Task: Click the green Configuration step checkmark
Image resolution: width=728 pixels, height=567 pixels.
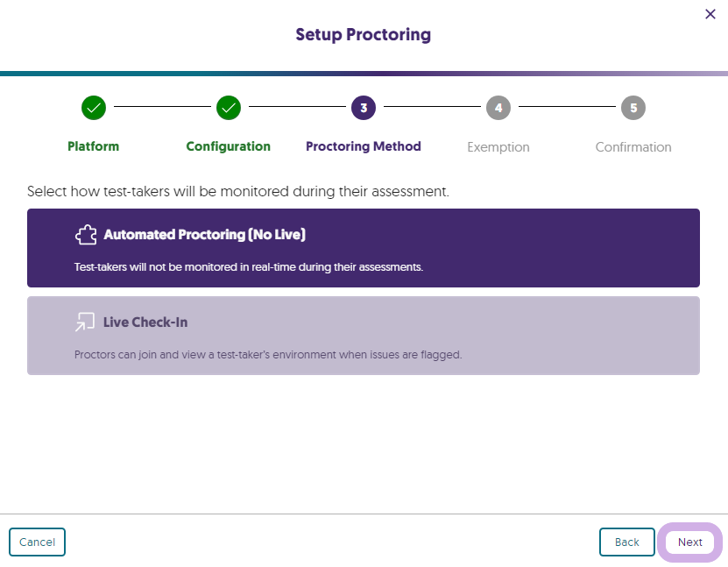Action: pos(229,108)
